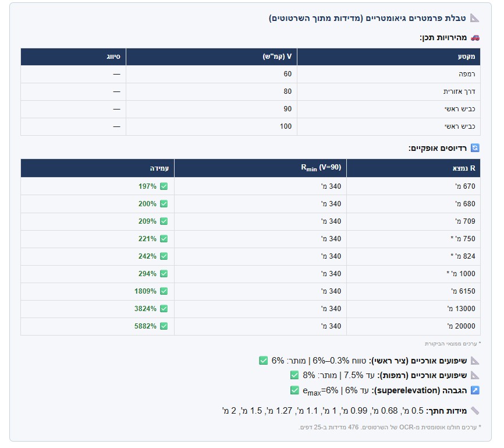
Task: Click the triangle ruler icon for שיפועים אורכיים (רמפות)
Action: coord(475,375)
